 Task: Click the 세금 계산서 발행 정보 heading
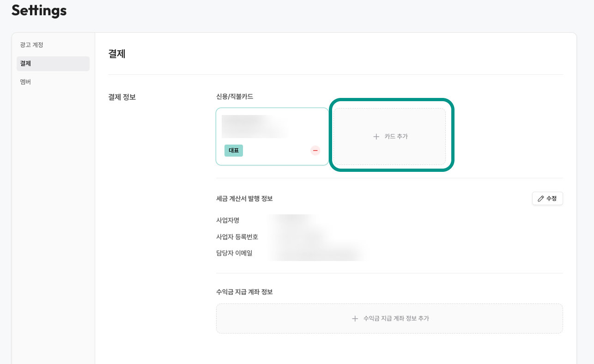coord(244,199)
